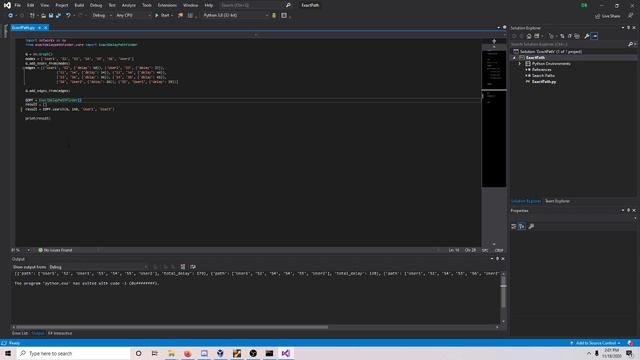Click the Open File toolbar icon
The image size is (640, 360).
pyautogui.click(x=43, y=16)
